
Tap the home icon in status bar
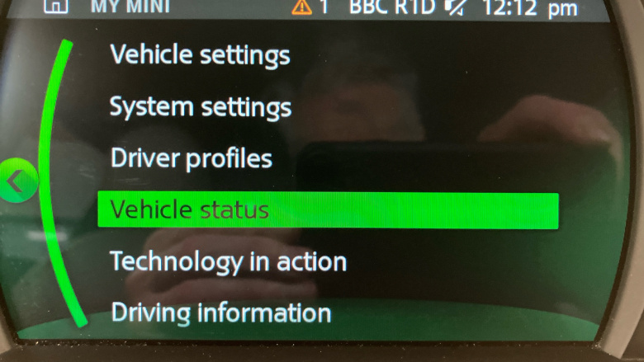point(56,6)
